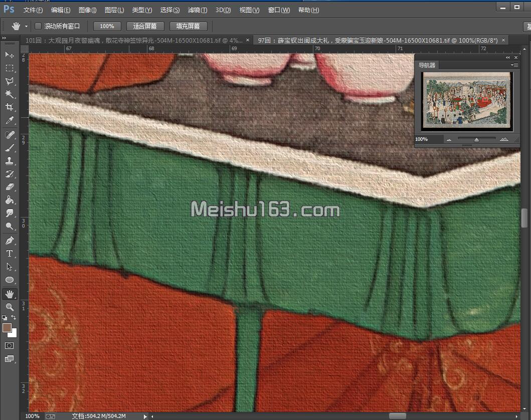Select the Paint Bucket tool
The image size is (531, 420).
10,200
